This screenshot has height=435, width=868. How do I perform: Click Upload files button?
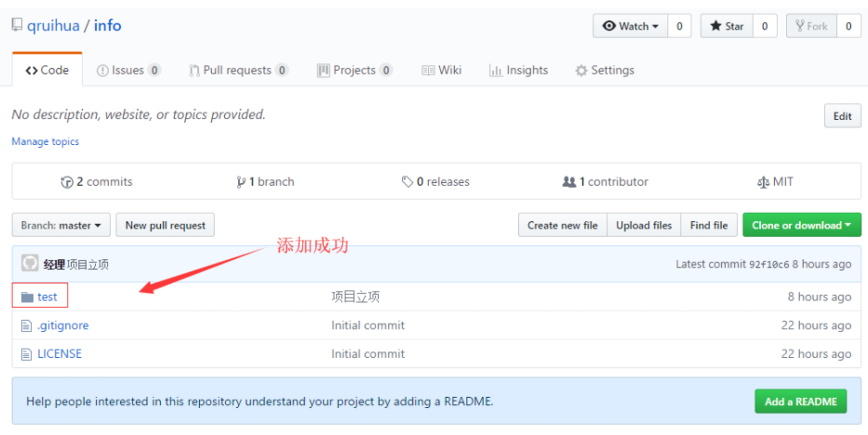coord(644,225)
